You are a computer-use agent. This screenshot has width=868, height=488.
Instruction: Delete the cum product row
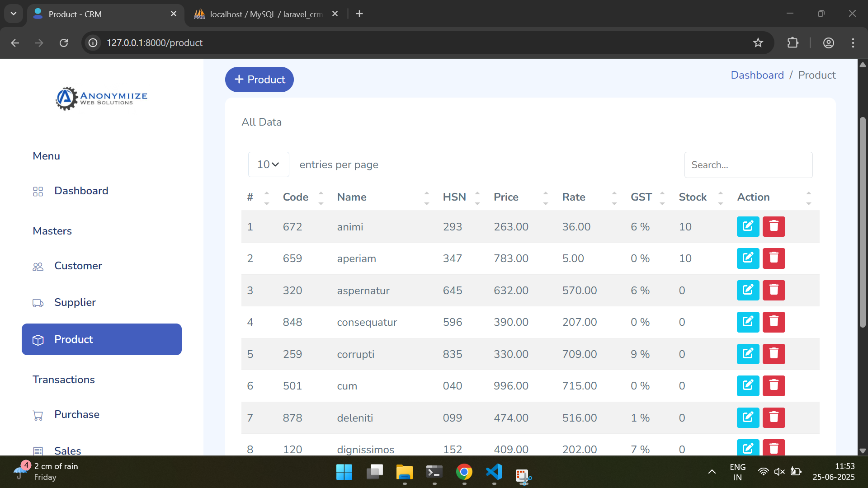coord(774,385)
